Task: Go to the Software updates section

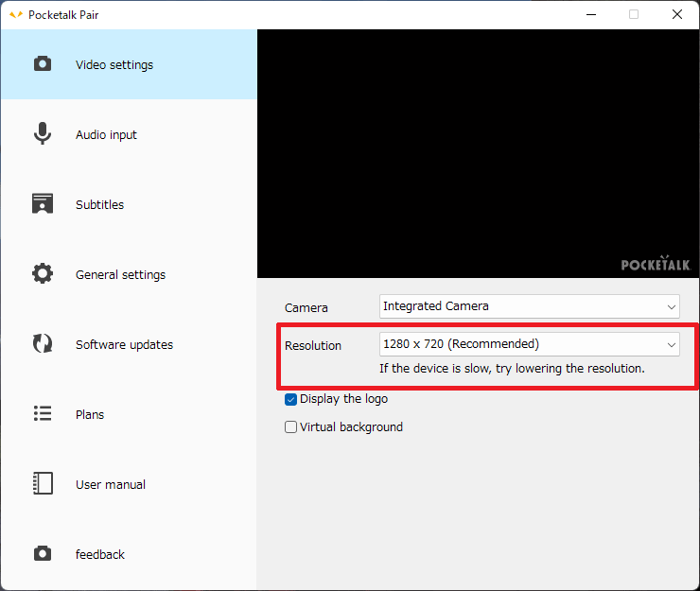Action: coord(124,345)
